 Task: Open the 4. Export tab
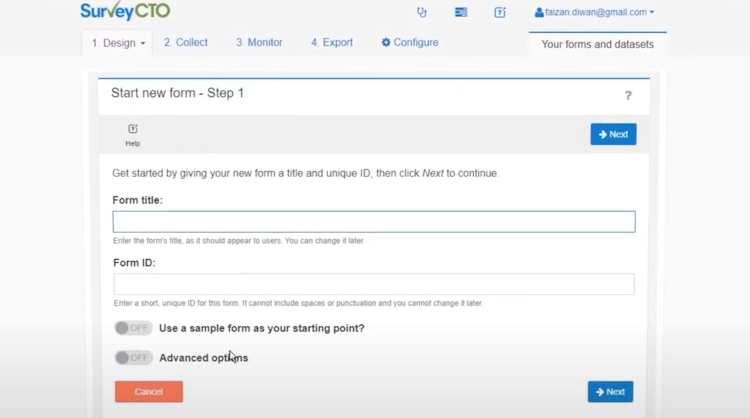pyautogui.click(x=332, y=42)
